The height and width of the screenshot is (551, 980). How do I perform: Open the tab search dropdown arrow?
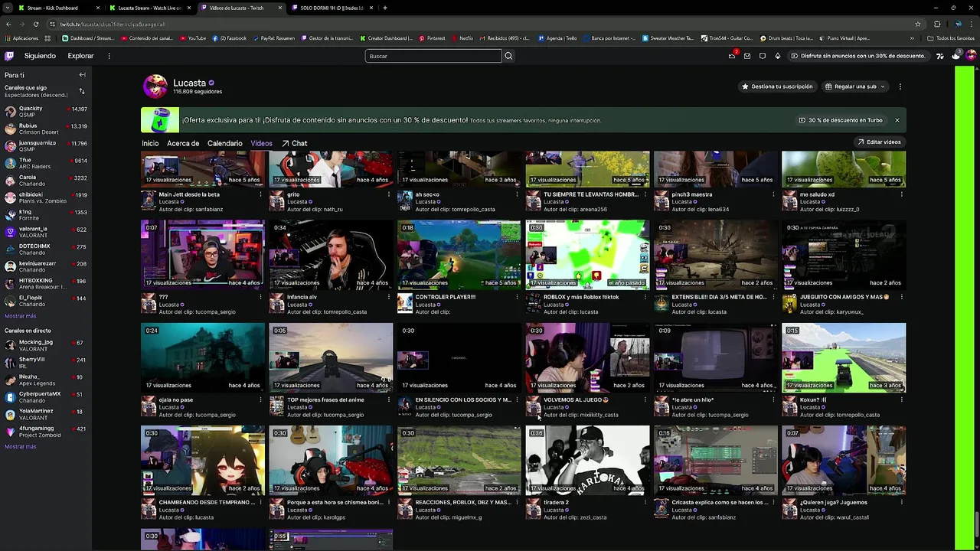[8, 8]
